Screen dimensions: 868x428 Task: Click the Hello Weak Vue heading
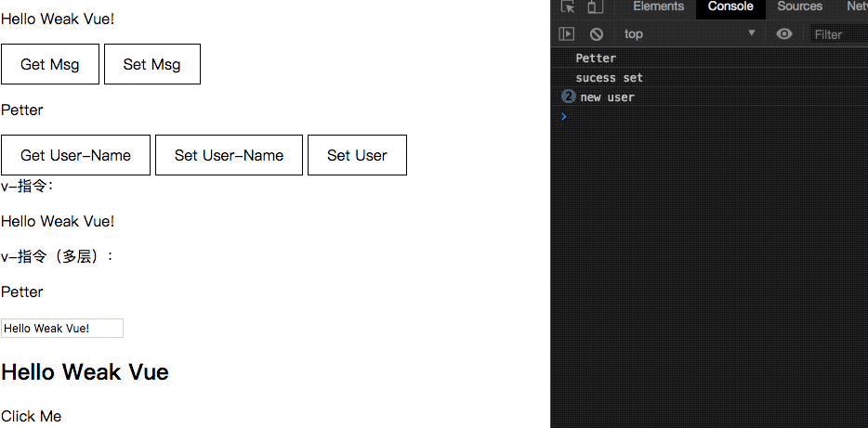coord(85,371)
